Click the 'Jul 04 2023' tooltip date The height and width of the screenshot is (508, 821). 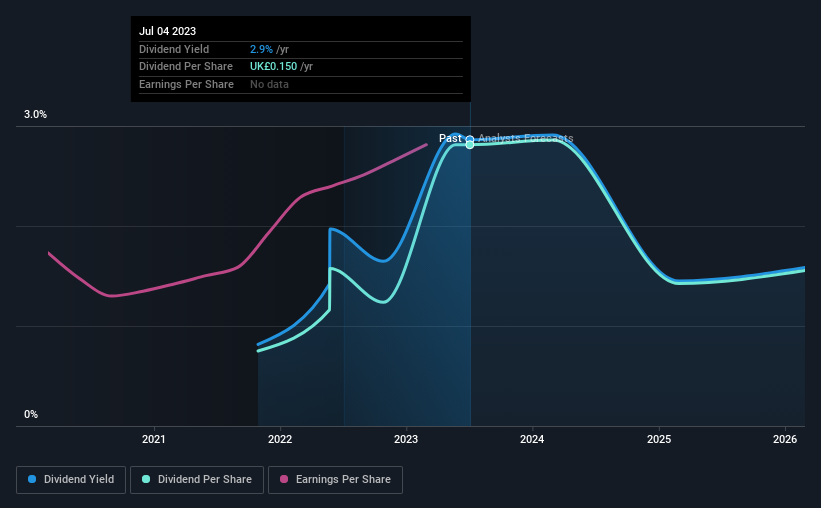click(x=168, y=31)
